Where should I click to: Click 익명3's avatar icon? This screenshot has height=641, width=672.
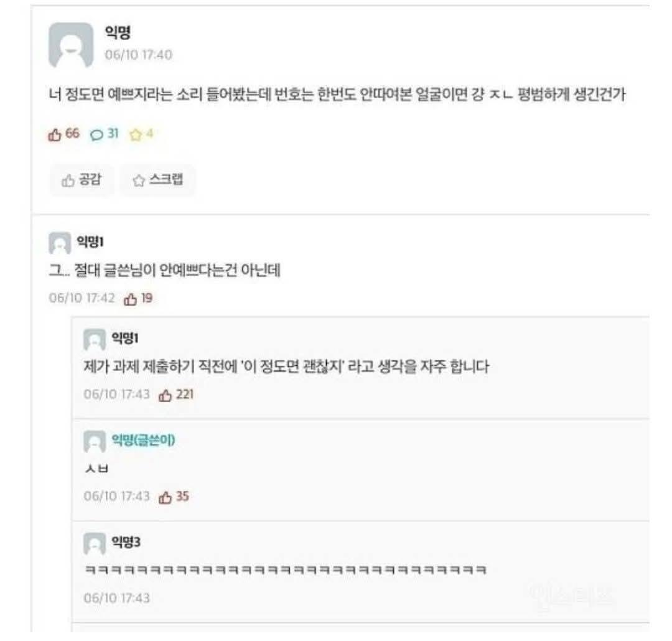(95, 543)
